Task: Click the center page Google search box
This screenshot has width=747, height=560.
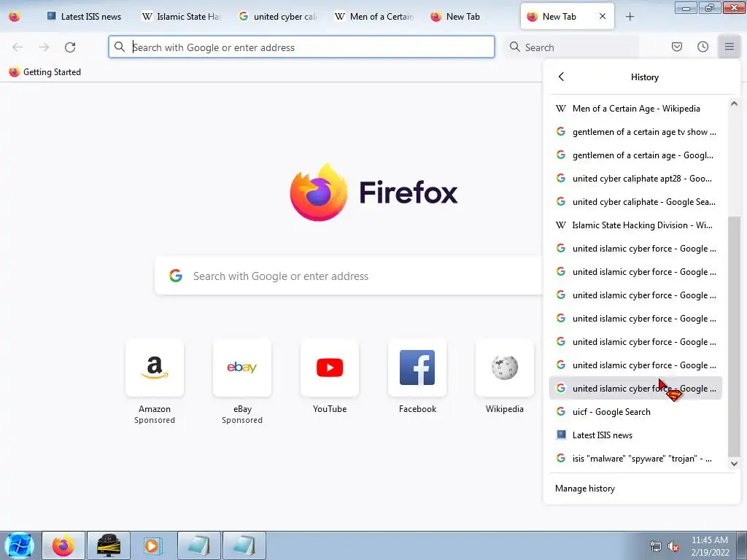Action: tap(348, 276)
